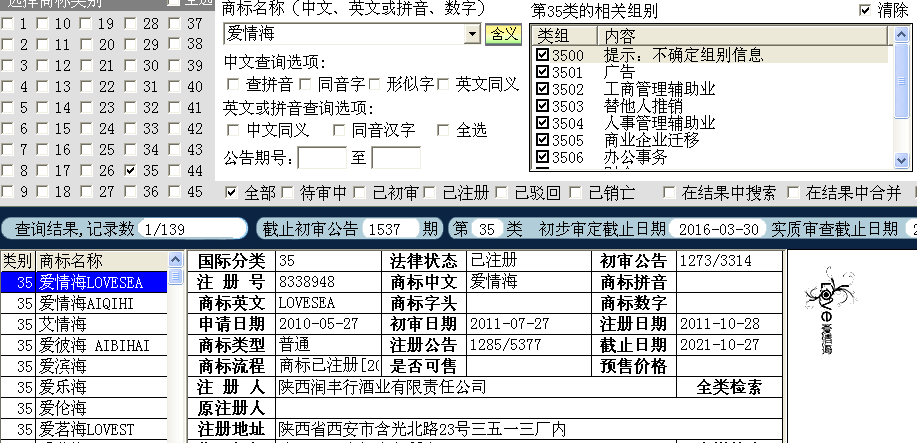Click results list scrollbar thumb
Screen dimensions: 917x443
coord(175,276)
